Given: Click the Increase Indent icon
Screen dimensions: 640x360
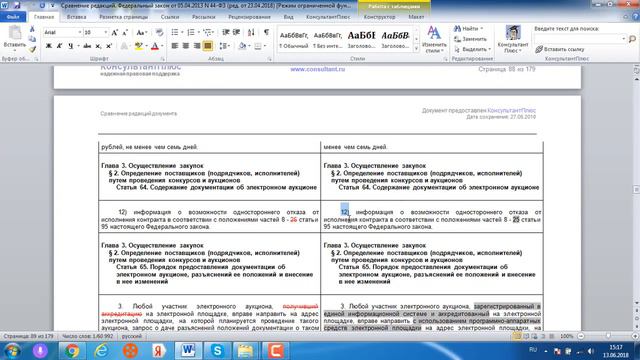Looking at the screenshot, I should (x=236, y=32).
